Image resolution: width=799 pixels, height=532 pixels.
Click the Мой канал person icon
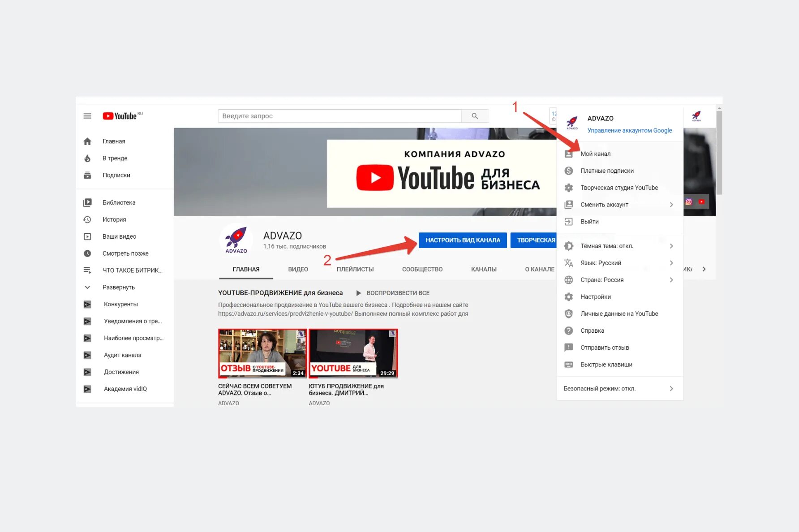569,154
